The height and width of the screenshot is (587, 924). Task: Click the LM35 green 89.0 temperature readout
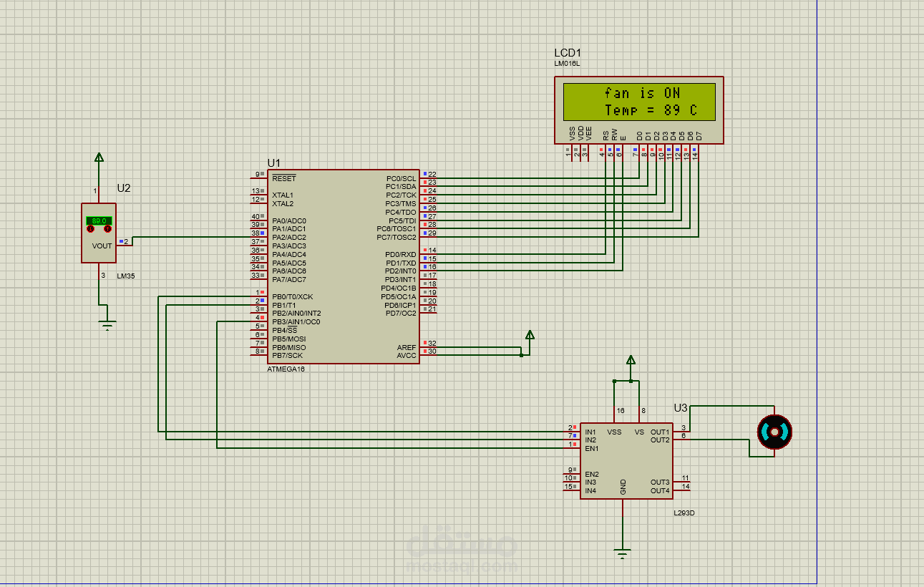coord(99,221)
